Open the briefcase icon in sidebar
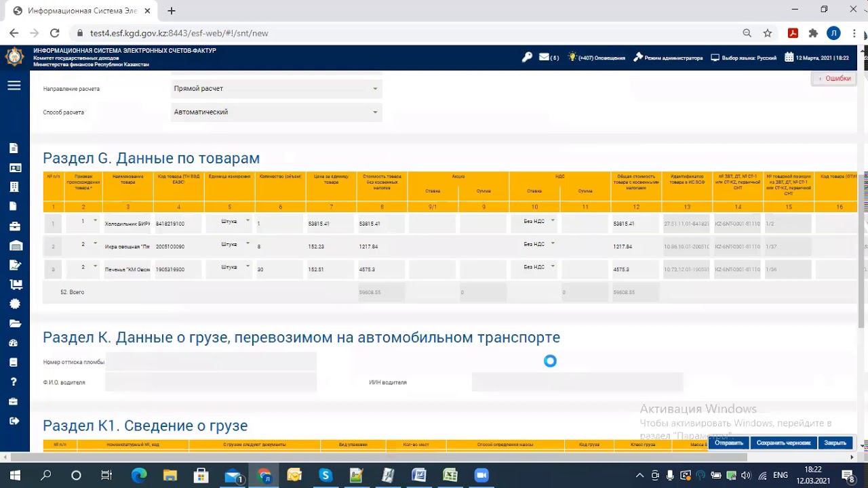This screenshot has width=868, height=488. (x=14, y=226)
